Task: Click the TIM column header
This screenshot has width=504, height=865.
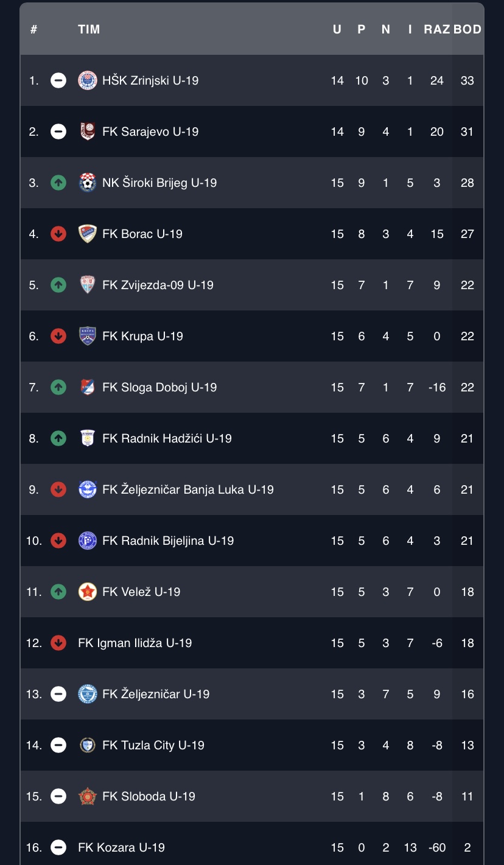Action: [89, 29]
